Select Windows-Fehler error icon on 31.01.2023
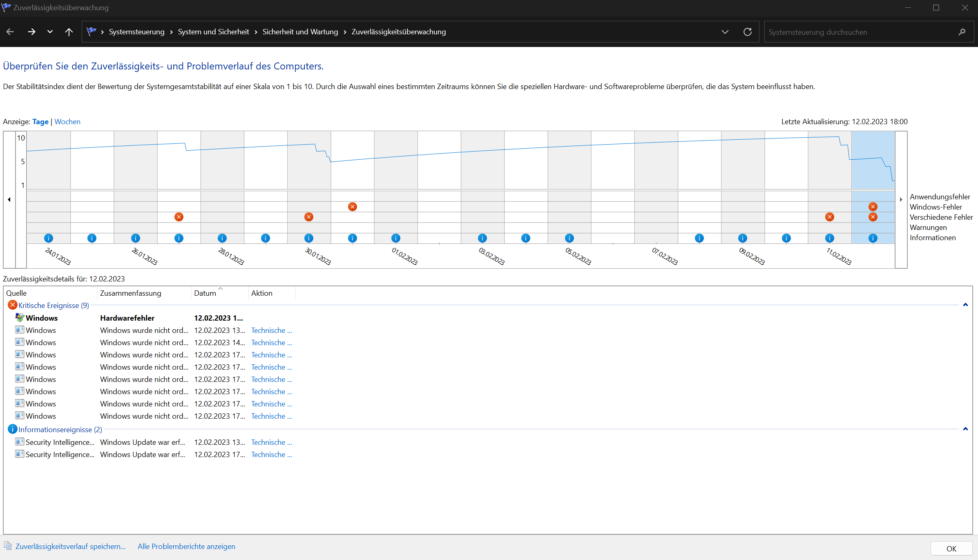This screenshot has height=560, width=978. click(352, 207)
